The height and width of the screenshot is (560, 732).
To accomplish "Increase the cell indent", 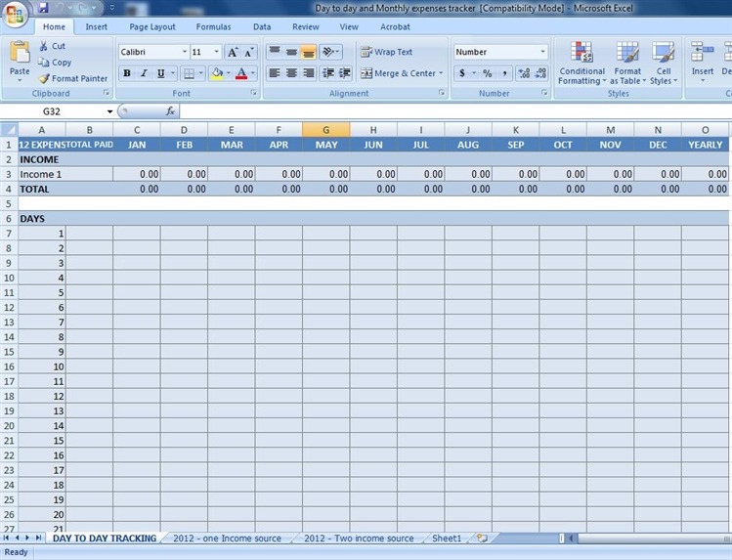I will coord(345,73).
